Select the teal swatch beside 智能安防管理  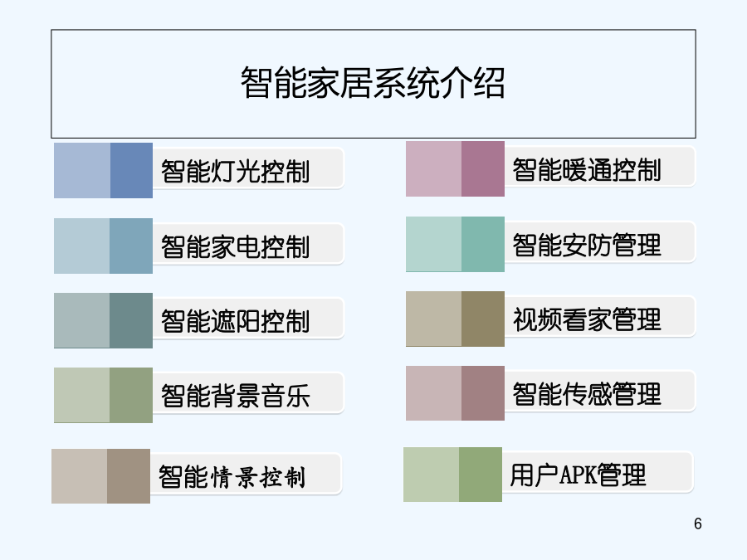455,244
